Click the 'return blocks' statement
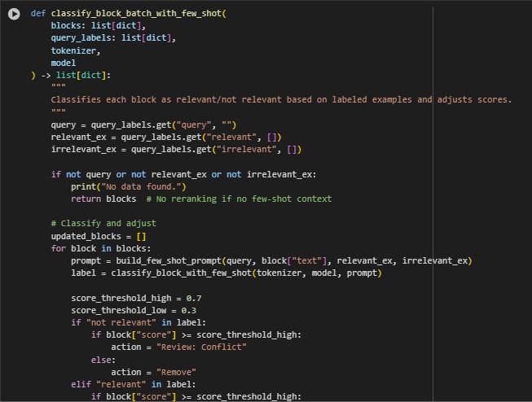The height and width of the screenshot is (402, 532). click(x=103, y=199)
